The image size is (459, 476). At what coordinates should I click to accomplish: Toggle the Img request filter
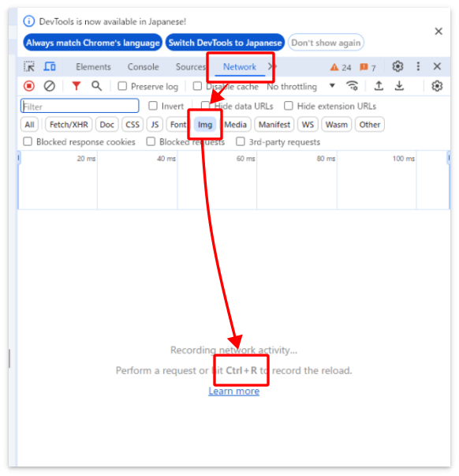205,125
